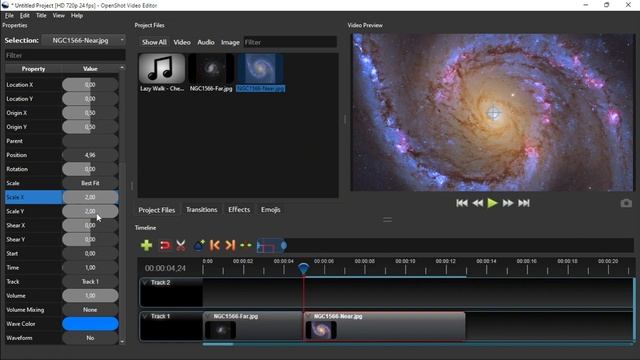Open the View menu

pyautogui.click(x=59, y=16)
